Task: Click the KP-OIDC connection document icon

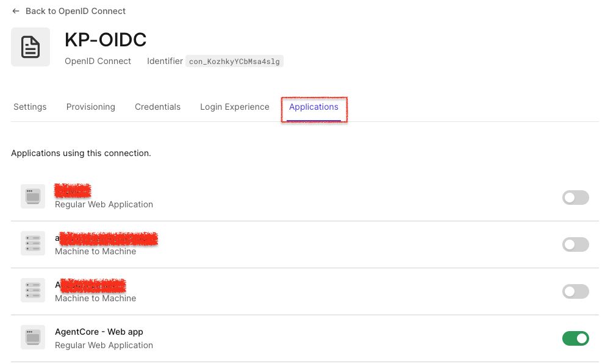Action: tap(30, 46)
